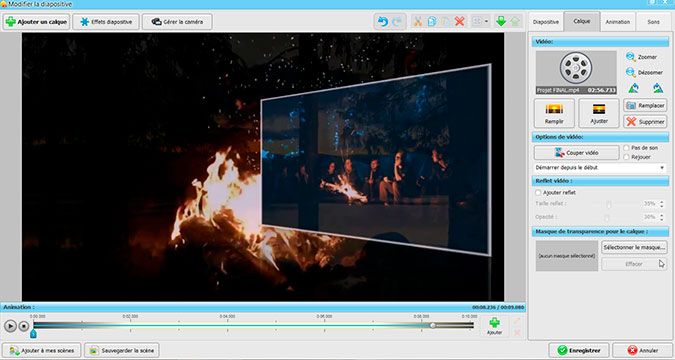Click the Opacité slider handle
675x360 pixels.
coord(607,217)
